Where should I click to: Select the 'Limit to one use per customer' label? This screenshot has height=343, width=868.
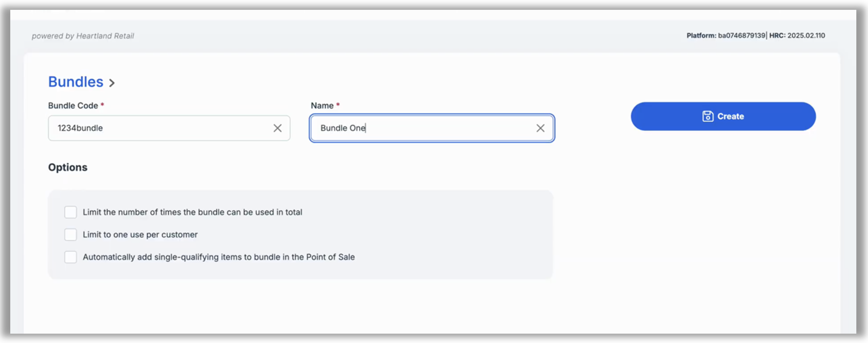[140, 235]
